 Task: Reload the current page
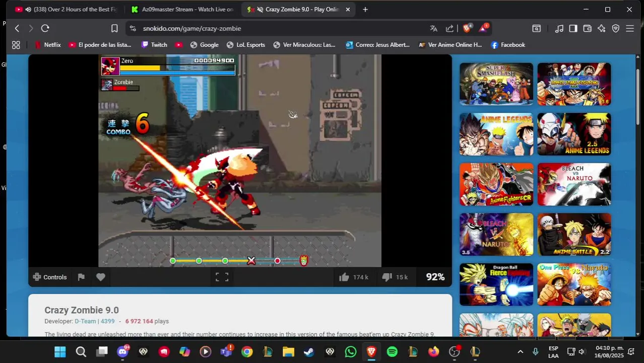pyautogui.click(x=45, y=28)
